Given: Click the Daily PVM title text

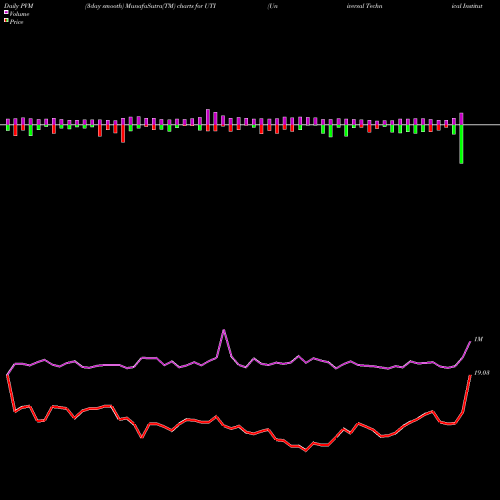Looking at the screenshot, I should coord(19,6).
